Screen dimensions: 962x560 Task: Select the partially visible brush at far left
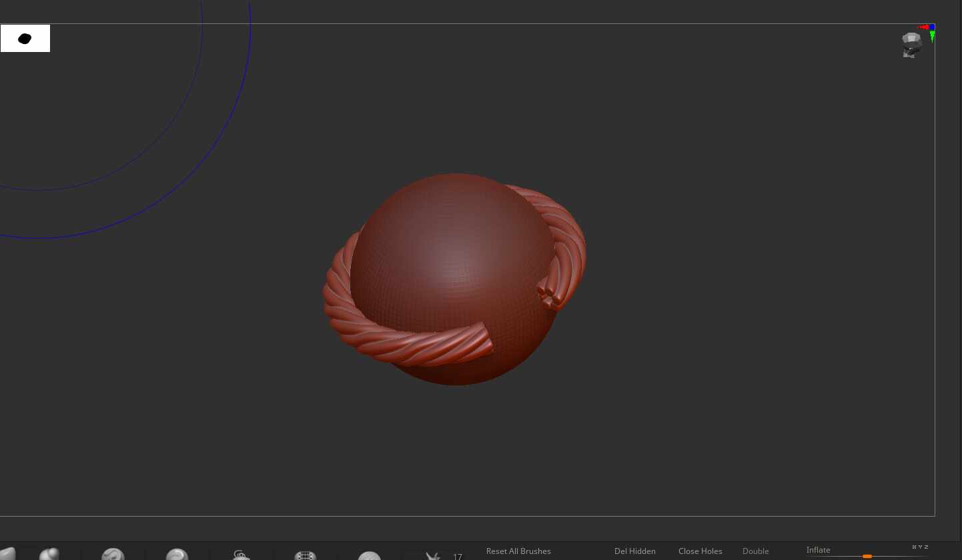click(7, 555)
